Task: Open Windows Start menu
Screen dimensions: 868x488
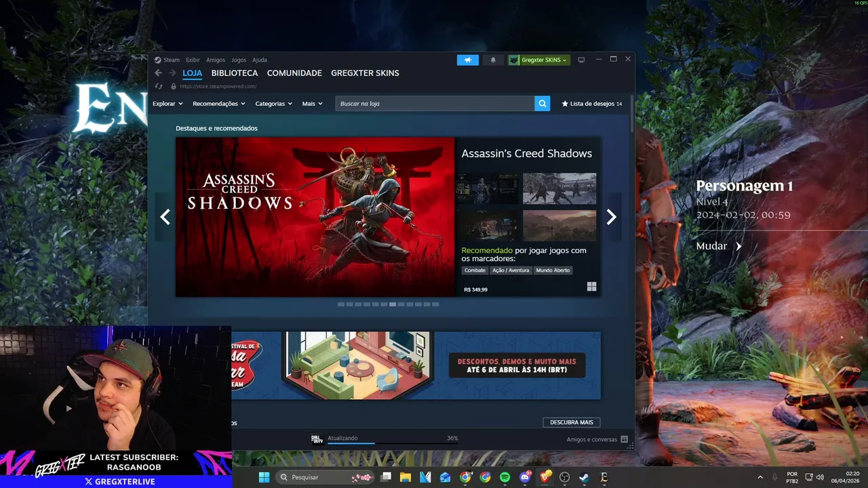Action: 264,477
